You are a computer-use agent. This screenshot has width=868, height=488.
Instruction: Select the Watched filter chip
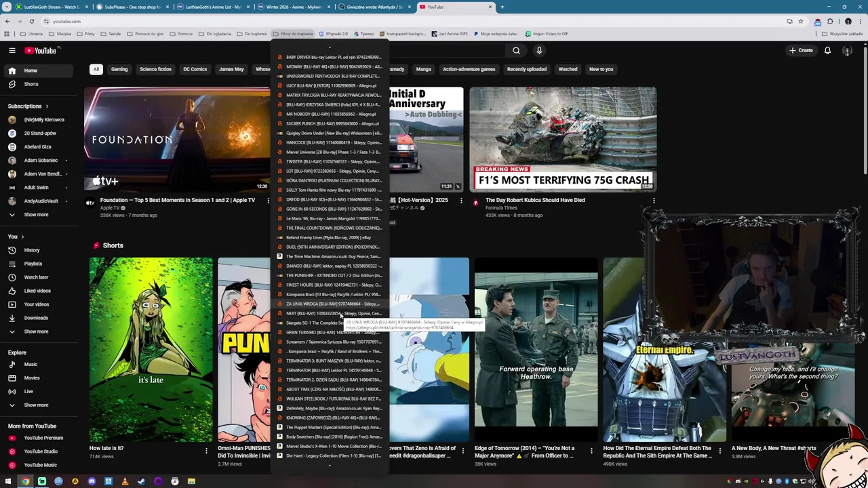coord(568,69)
